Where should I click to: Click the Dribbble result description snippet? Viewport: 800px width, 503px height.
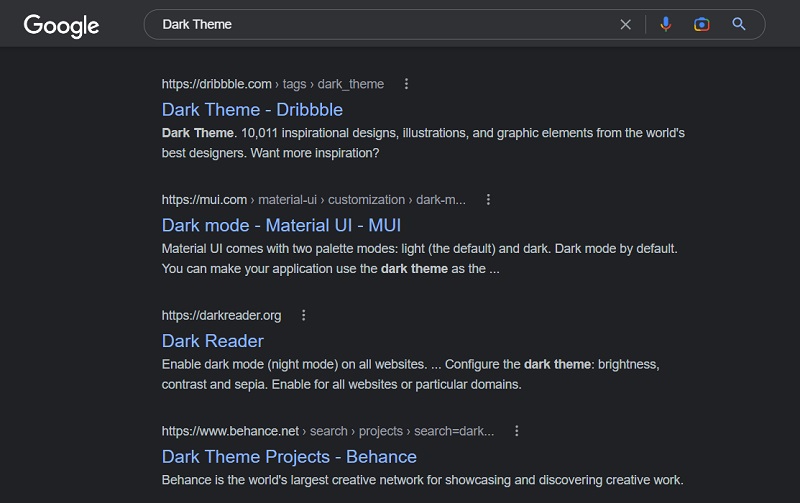click(x=423, y=143)
